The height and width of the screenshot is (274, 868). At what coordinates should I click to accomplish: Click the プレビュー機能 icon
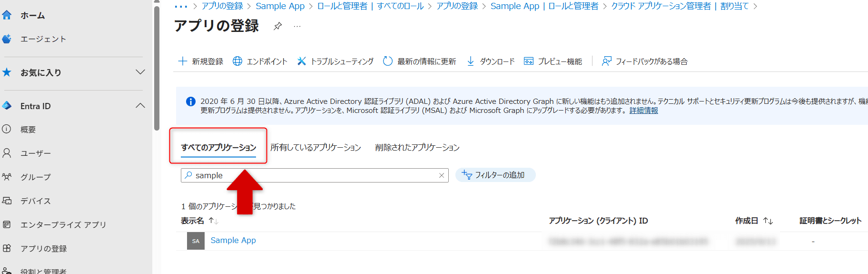(529, 61)
